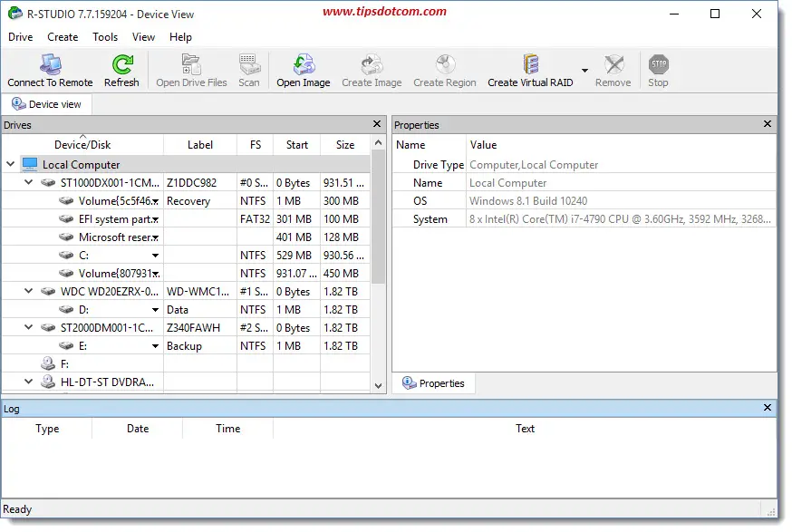Image resolution: width=792 pixels, height=532 pixels.
Task: Click the E: partition icon
Action: click(66, 346)
